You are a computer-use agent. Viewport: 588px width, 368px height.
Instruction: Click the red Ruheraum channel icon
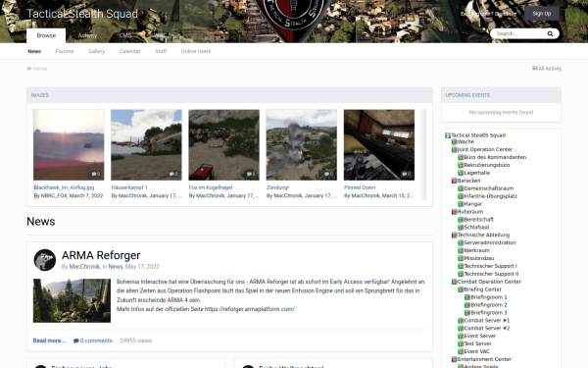click(x=454, y=212)
